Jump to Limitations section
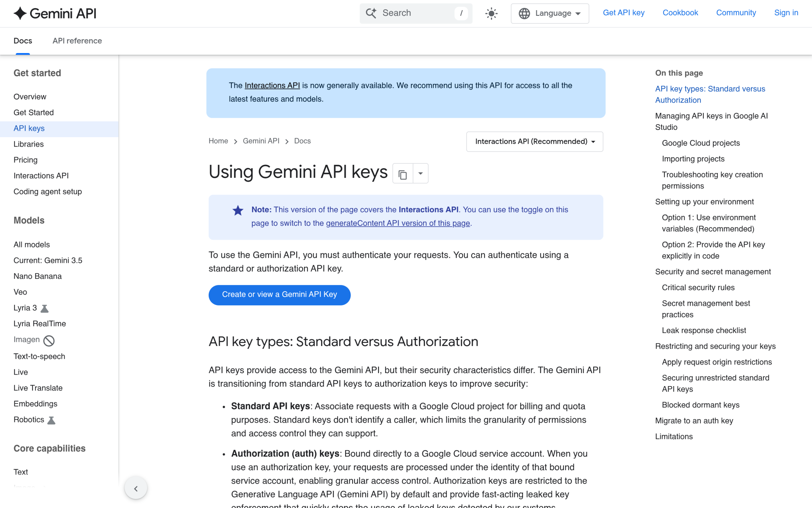Viewport: 812px width, 508px height. 674,437
